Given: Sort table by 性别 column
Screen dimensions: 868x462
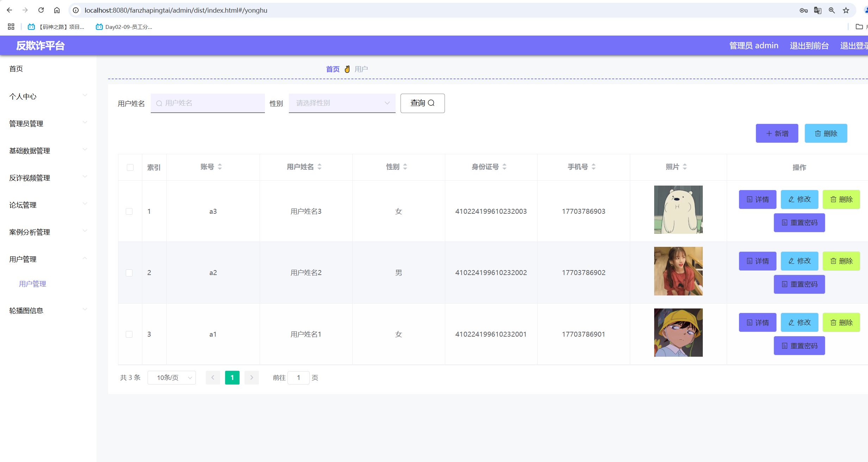Looking at the screenshot, I should (405, 167).
